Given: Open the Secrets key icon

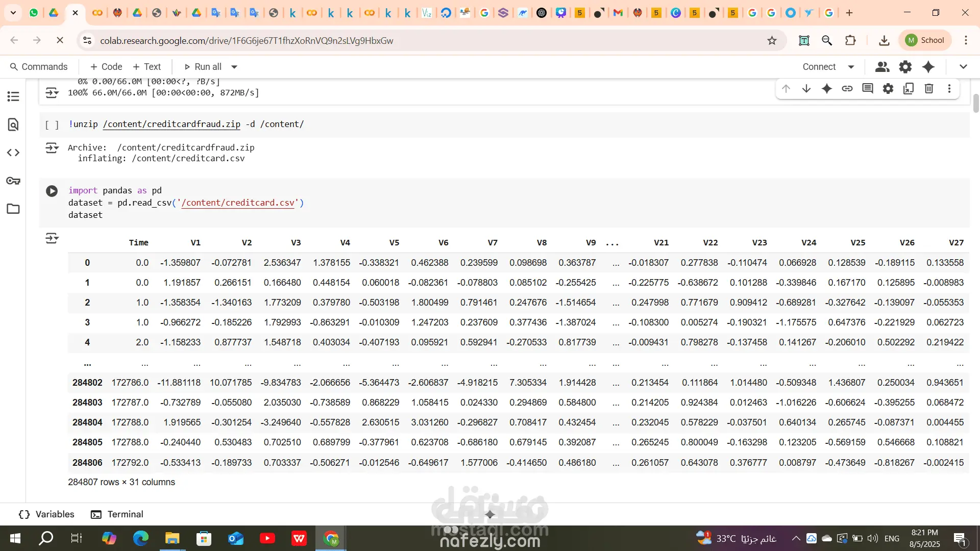Looking at the screenshot, I should click(x=13, y=181).
